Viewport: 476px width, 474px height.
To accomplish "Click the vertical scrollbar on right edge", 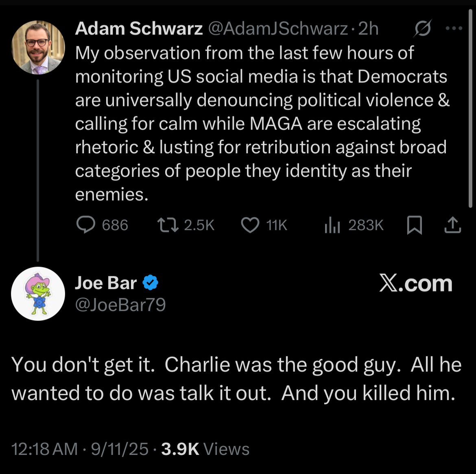I will [x=470, y=108].
